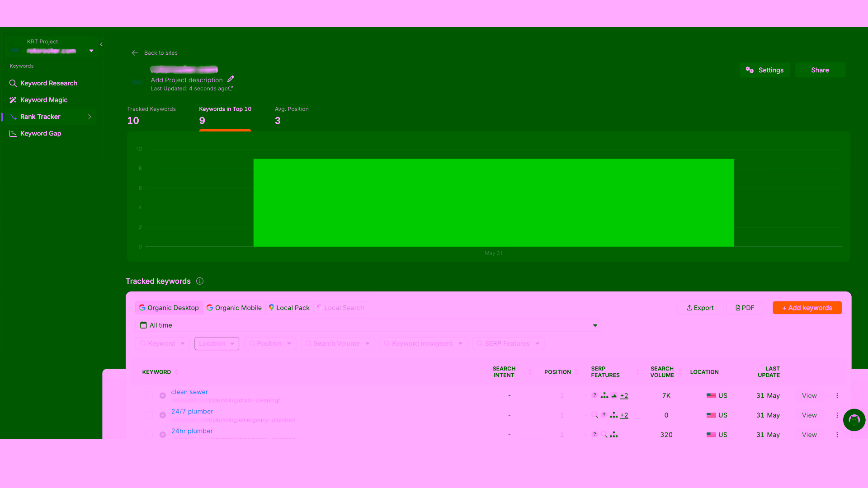
Task: Show Tracked keywords info tooltip icon
Action: click(200, 281)
